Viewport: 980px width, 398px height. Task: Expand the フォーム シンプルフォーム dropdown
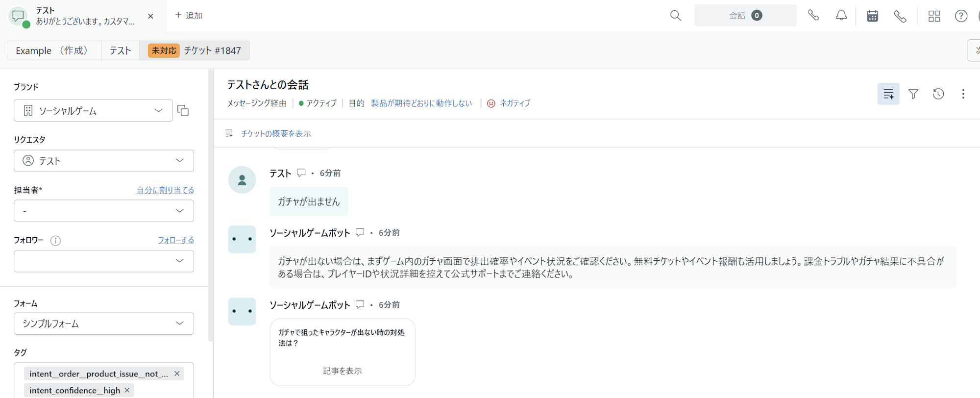(x=103, y=323)
